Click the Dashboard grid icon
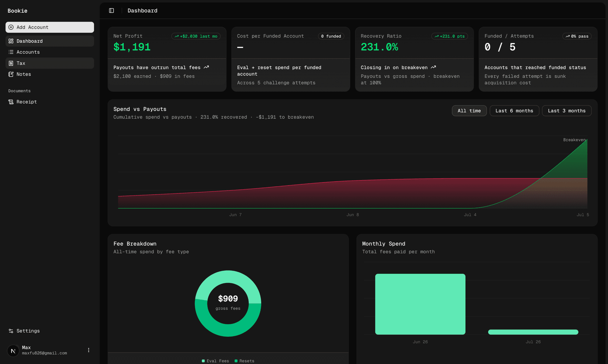This screenshot has height=364, width=608. (11, 41)
